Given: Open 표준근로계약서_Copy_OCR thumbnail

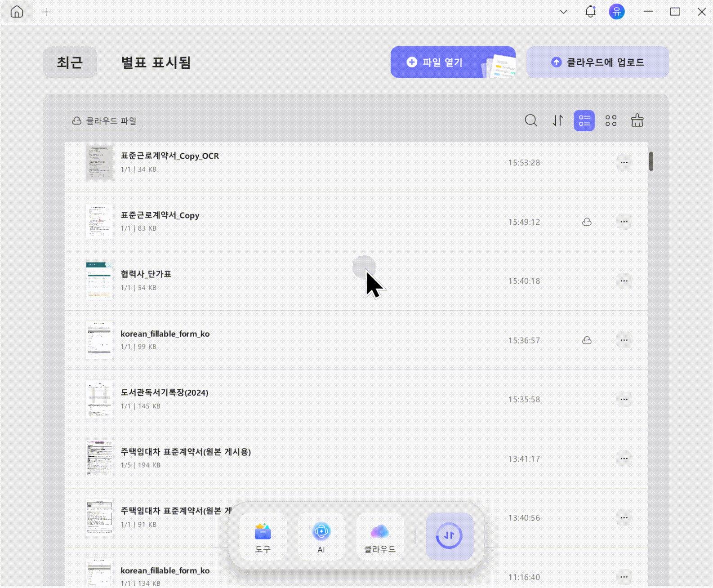Looking at the screenshot, I should tap(99, 162).
